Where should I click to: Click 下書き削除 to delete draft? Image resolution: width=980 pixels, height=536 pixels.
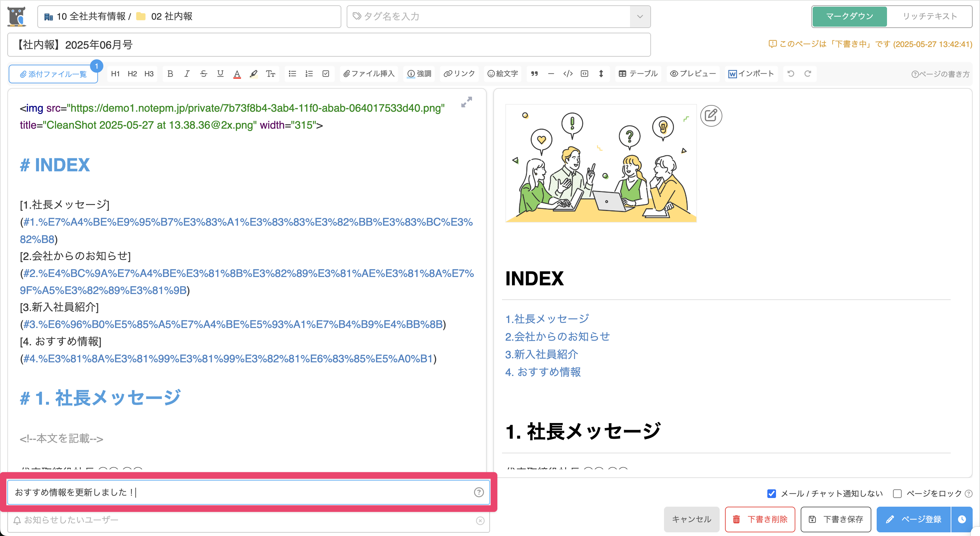tap(760, 519)
